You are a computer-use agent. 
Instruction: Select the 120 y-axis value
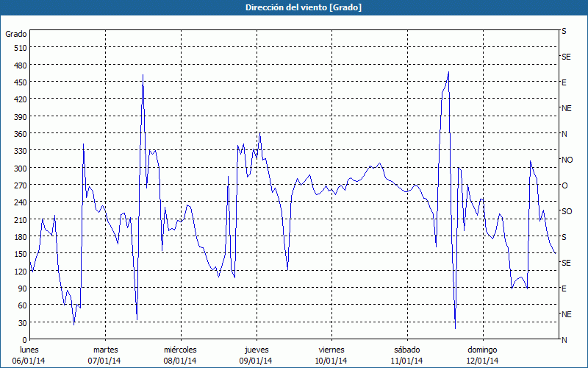(21, 271)
